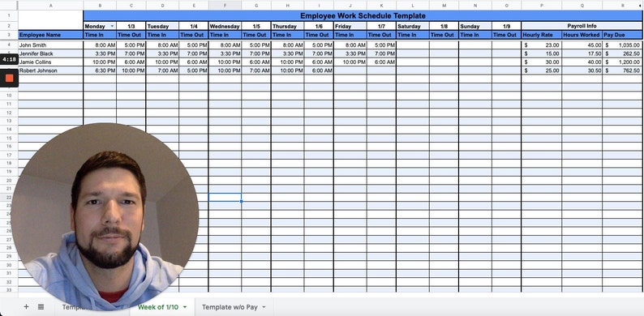Click the Employee Work Schedule Template title cell
Viewport: 644px width, 316px height.
(x=363, y=15)
